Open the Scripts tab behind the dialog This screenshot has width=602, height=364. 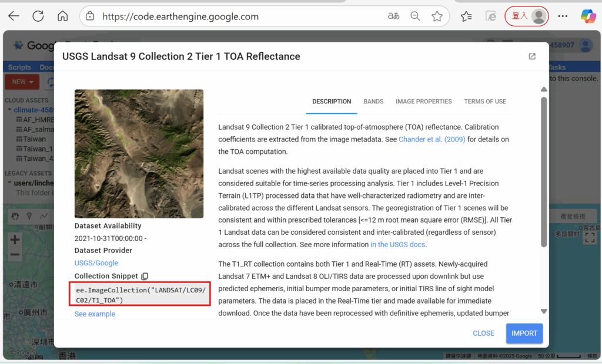pos(19,67)
